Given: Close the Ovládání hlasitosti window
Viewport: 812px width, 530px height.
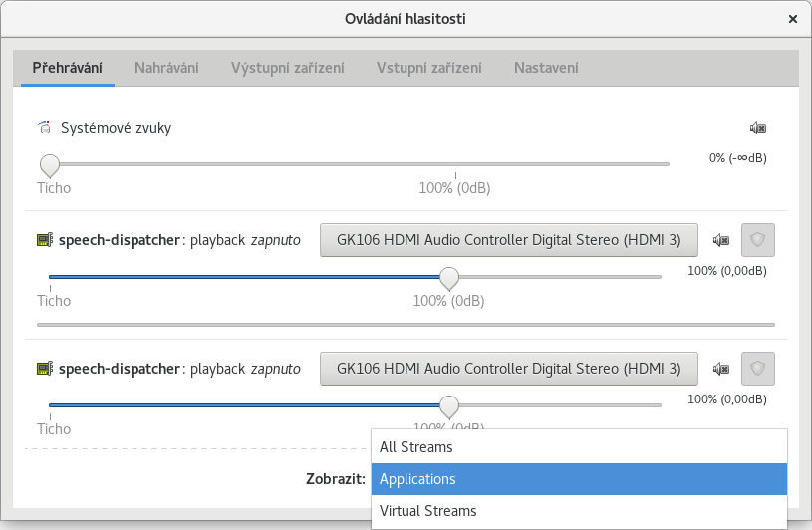Looking at the screenshot, I should click(793, 19).
